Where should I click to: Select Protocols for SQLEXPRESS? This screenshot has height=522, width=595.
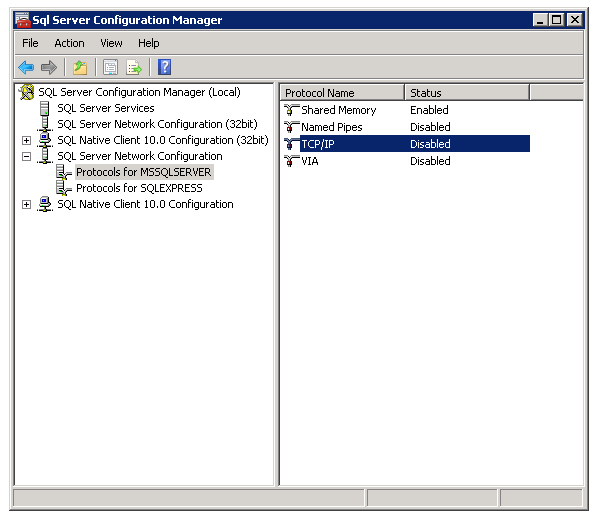click(x=139, y=188)
